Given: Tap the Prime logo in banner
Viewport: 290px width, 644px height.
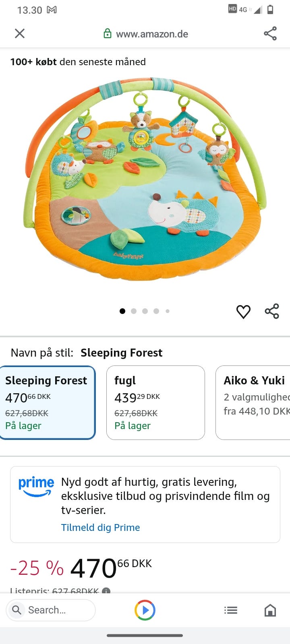Looking at the screenshot, I should point(36,486).
